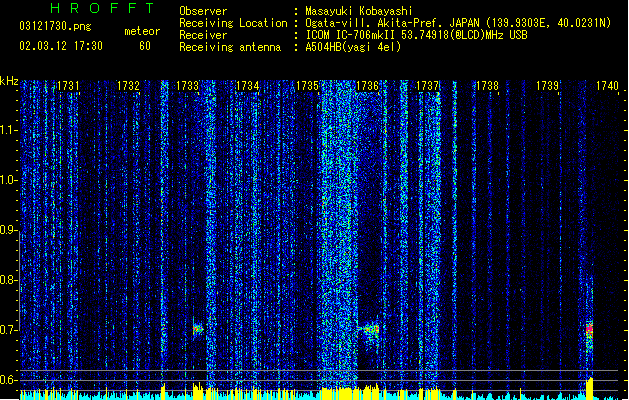Screen dimensions: 629x400
Task: Click the 1733 time marker
Action: click(188, 86)
